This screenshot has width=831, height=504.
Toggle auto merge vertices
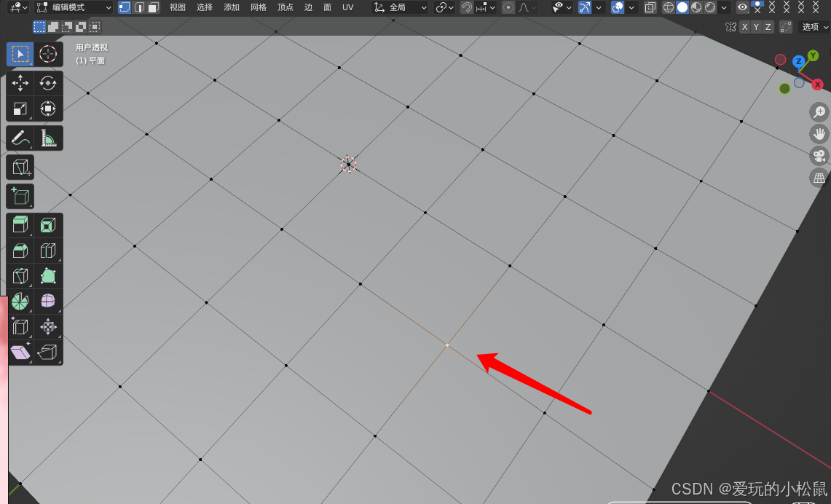tap(786, 27)
